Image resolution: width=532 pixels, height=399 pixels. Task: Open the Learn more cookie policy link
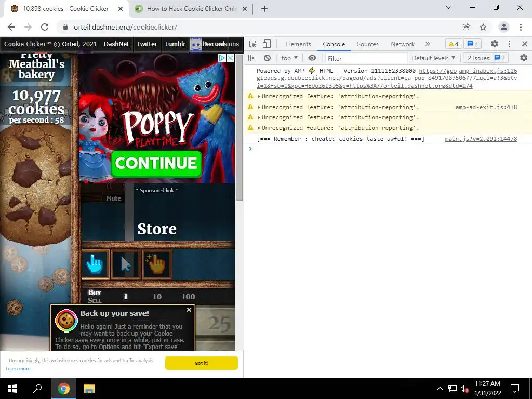tap(18, 369)
